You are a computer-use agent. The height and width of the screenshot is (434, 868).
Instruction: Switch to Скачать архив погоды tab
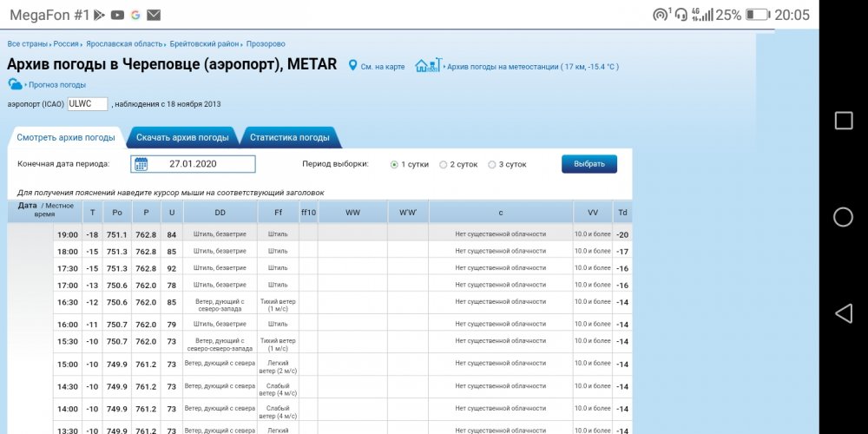tap(182, 137)
